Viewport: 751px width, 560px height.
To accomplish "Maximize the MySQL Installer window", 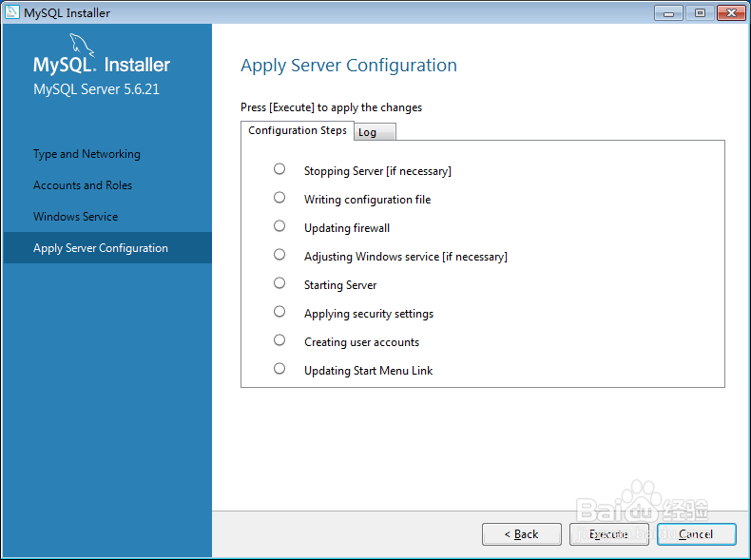I will 700,13.
